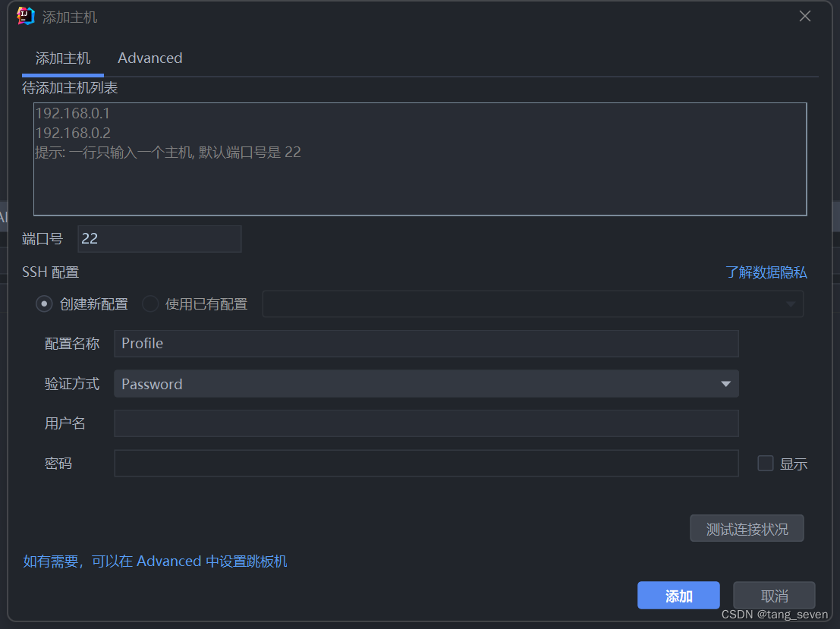Click the 添加主机 dialog title text
840x629 pixels.
click(70, 17)
